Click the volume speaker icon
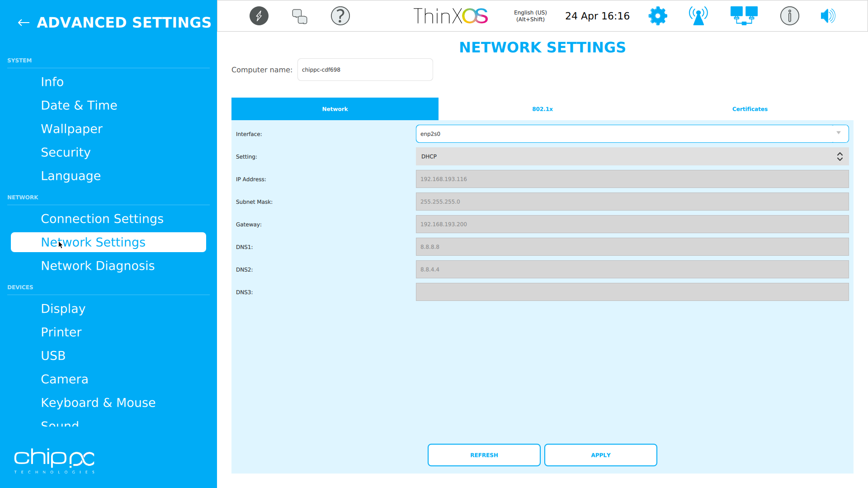 click(x=828, y=16)
